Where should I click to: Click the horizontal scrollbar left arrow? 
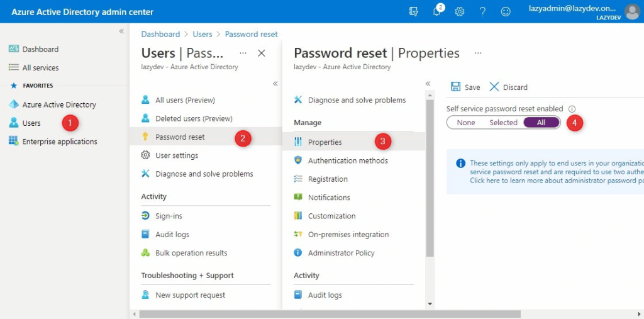point(133,314)
